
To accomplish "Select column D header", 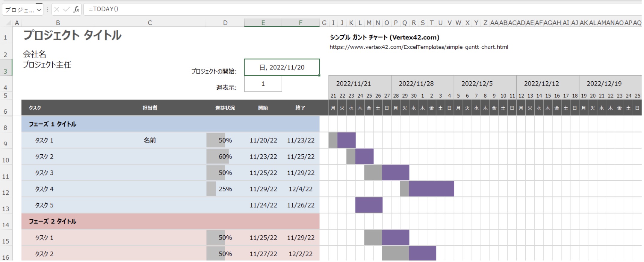I will coord(225,23).
